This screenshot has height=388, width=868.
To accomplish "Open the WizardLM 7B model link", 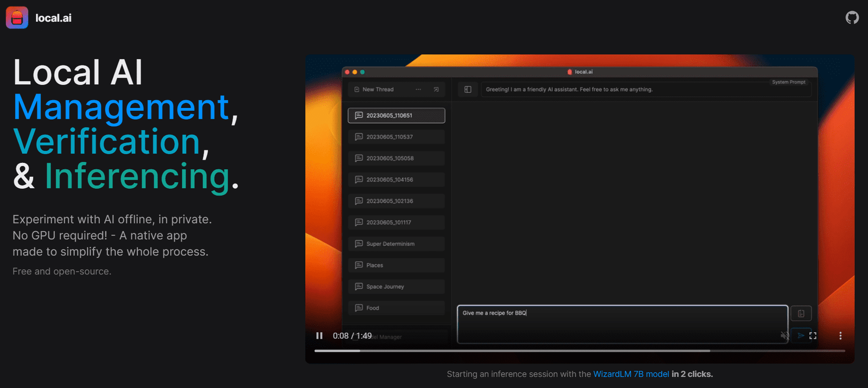I will tap(631, 374).
